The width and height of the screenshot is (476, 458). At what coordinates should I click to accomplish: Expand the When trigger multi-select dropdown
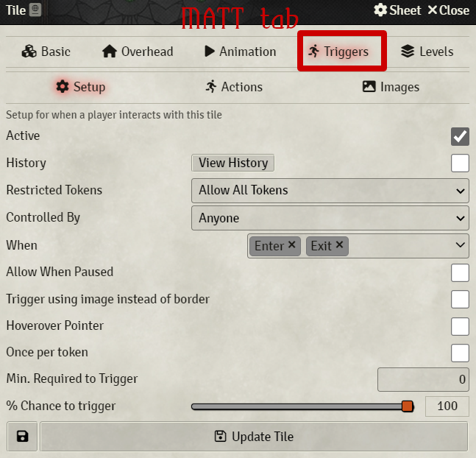(x=461, y=245)
